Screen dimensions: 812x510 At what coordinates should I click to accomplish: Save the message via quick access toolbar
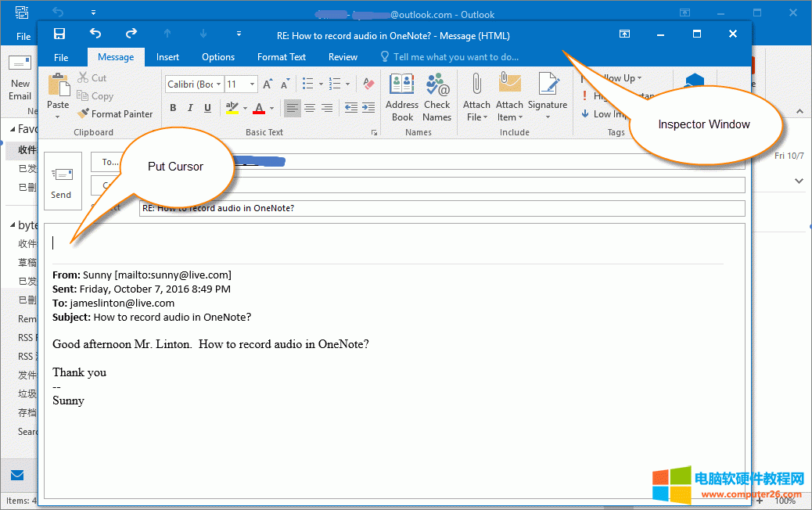[59, 34]
